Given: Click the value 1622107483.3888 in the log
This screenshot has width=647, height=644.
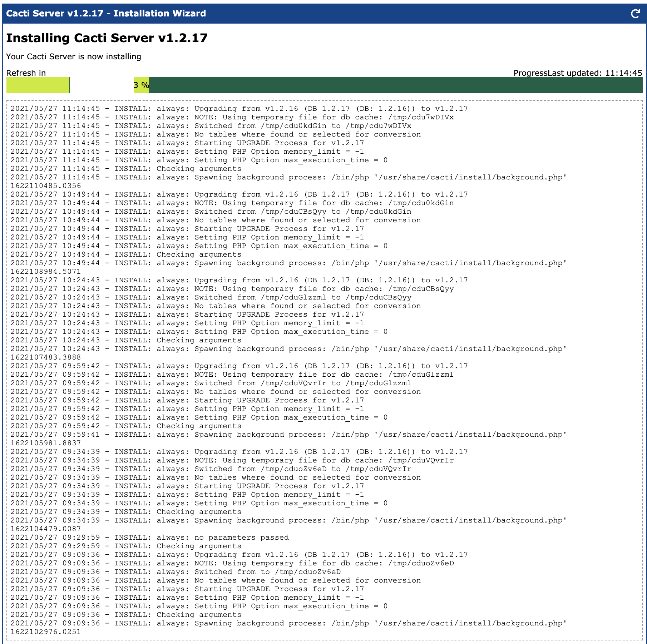Looking at the screenshot, I should coord(46,357).
